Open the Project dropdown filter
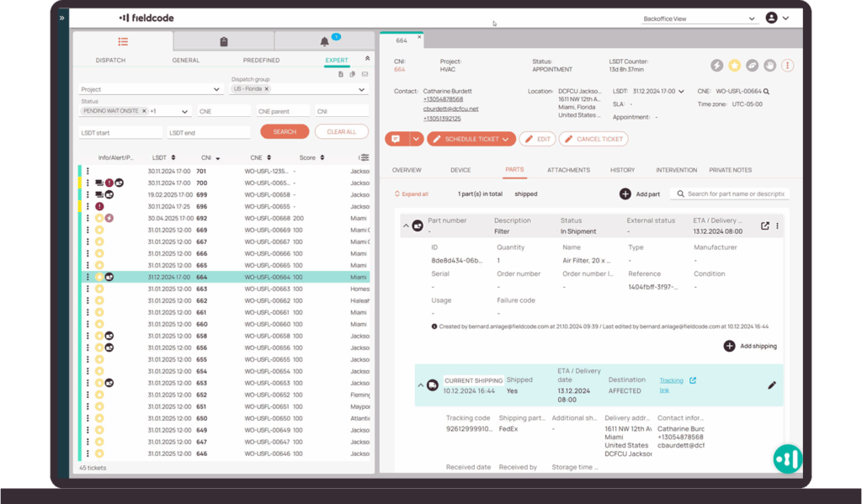The height and width of the screenshot is (504, 862). (x=150, y=89)
